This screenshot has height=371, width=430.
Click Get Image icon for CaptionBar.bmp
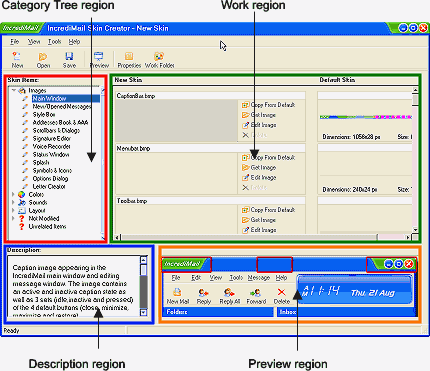pos(245,115)
